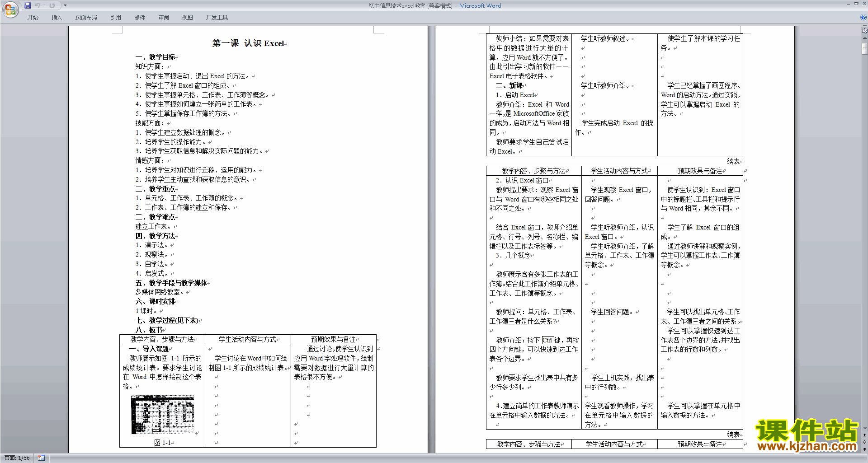Click the vertical scrollbar up arrow

click(864, 37)
